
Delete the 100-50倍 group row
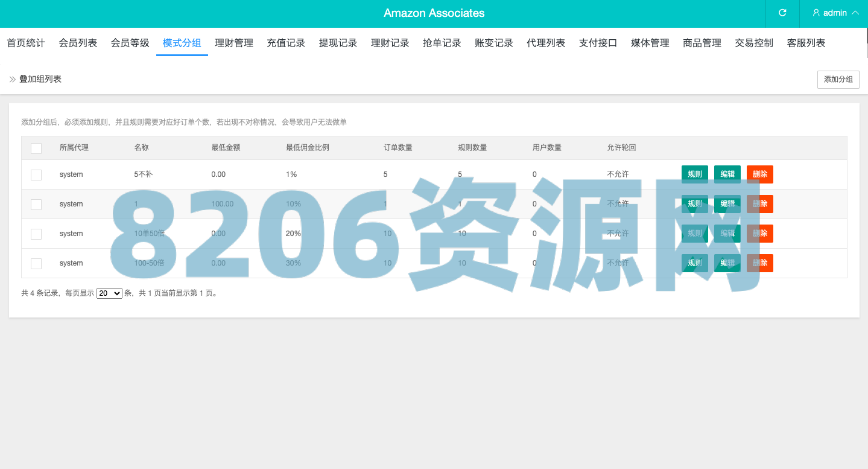(759, 263)
